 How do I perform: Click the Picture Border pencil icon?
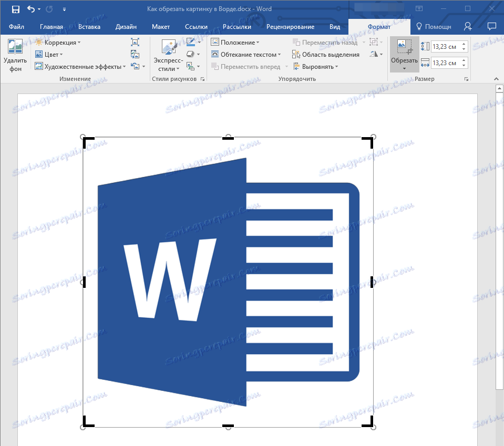point(191,42)
